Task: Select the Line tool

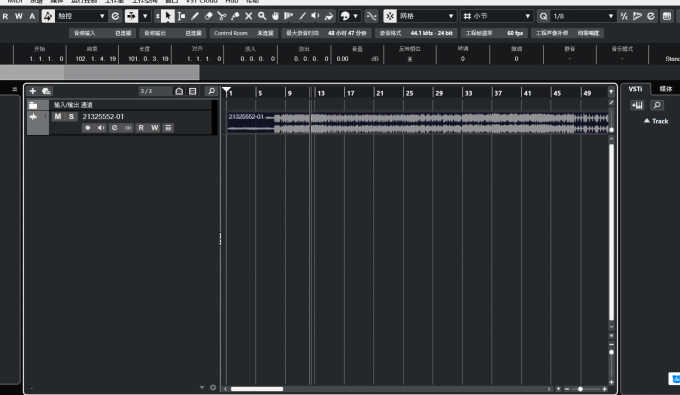Action: 302,16
